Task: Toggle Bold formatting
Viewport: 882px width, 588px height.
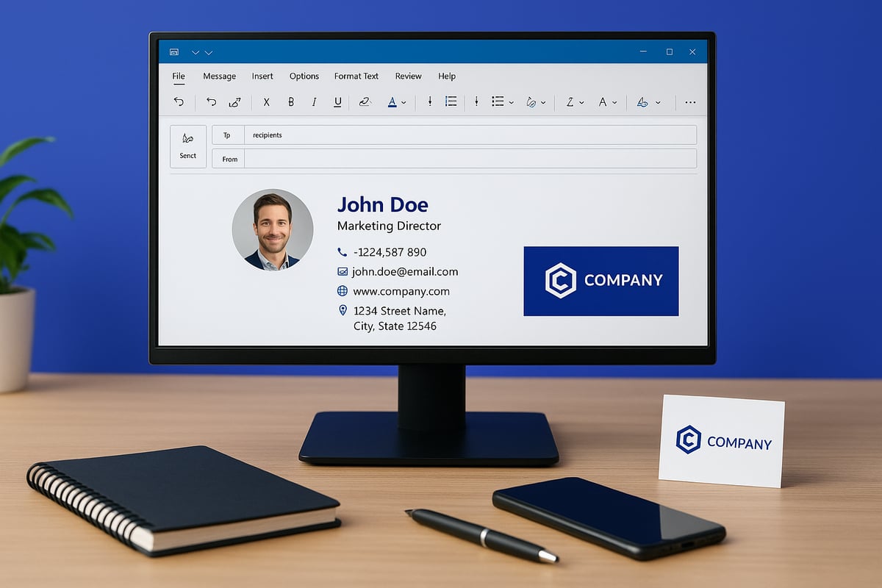Action: tap(291, 103)
